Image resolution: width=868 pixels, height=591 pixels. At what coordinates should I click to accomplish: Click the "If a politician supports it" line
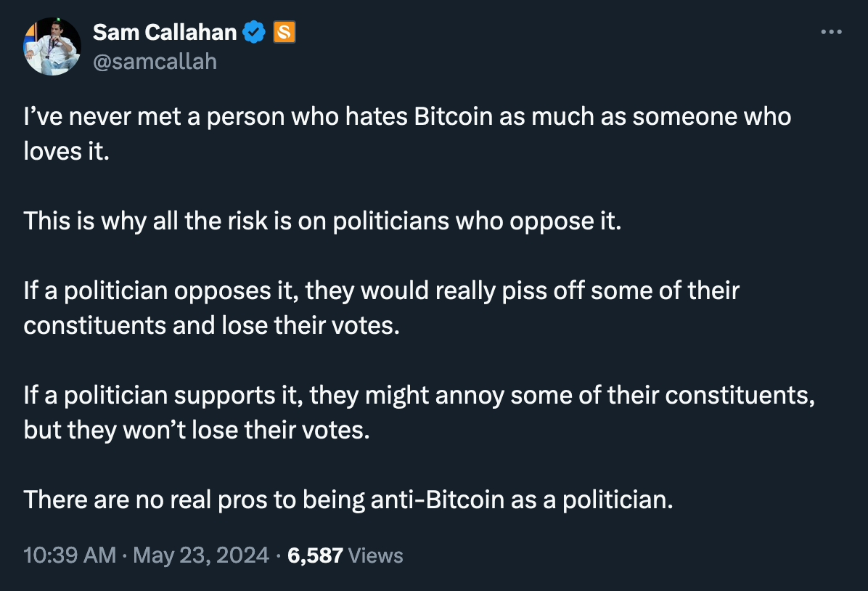click(419, 396)
